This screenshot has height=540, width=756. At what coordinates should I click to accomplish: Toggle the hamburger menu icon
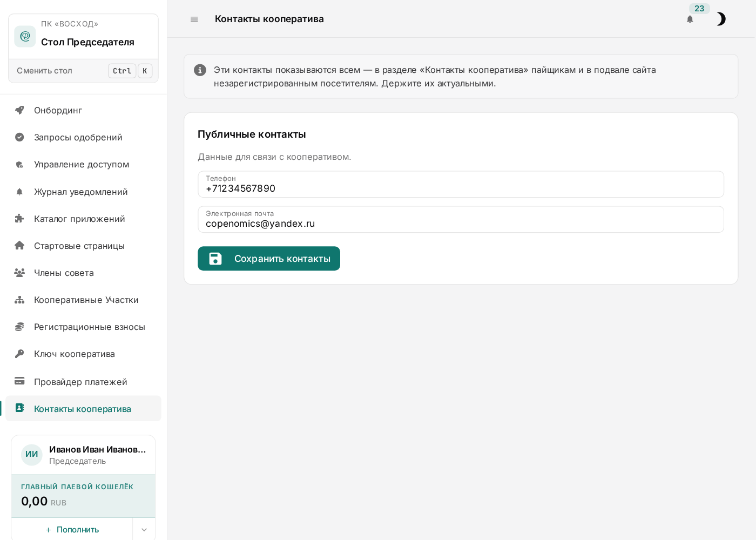194,19
